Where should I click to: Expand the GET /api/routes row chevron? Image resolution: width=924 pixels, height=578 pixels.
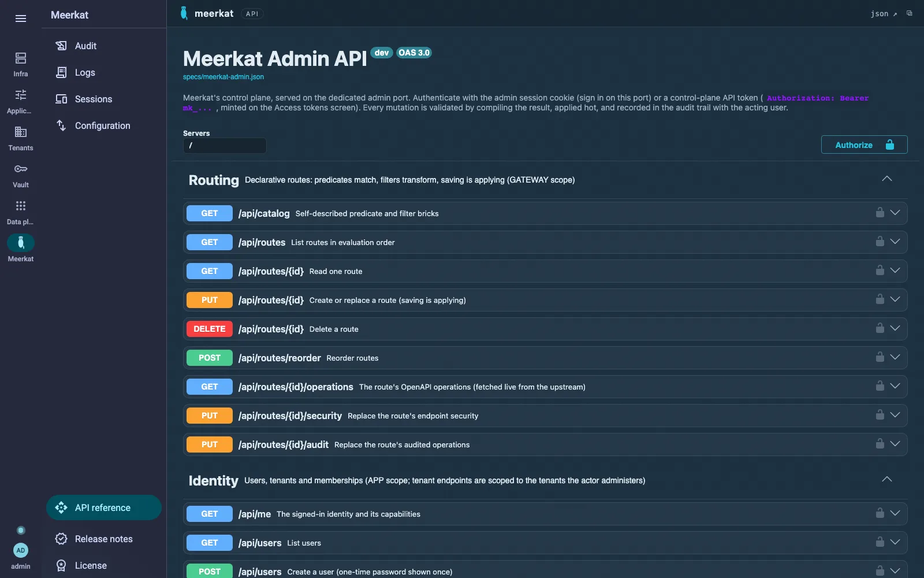tap(895, 242)
